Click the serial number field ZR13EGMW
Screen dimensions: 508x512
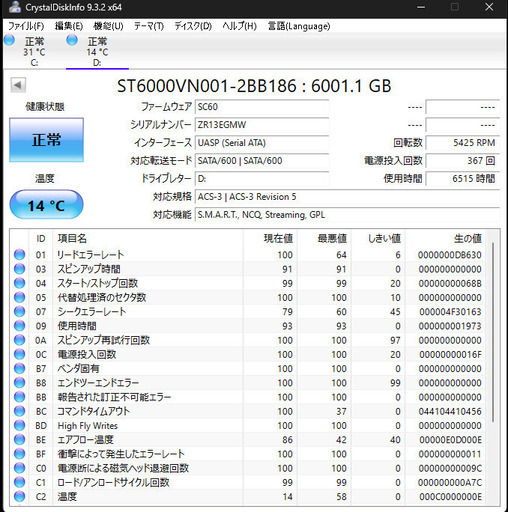point(262,125)
